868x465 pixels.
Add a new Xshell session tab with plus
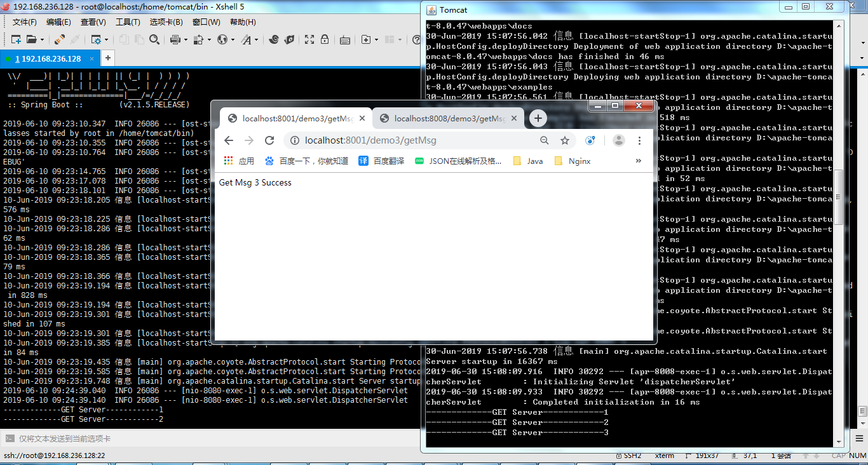(107, 58)
